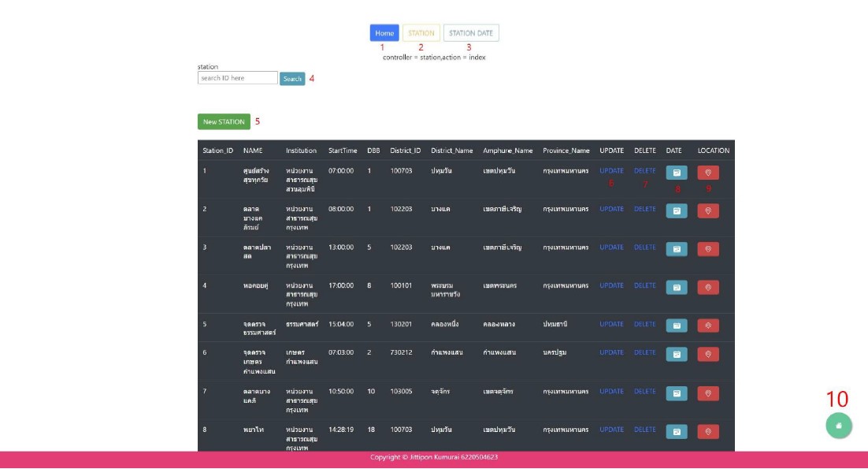Screen dimensions: 868x469
Task: Open the date icon for station 6
Action: click(x=677, y=355)
